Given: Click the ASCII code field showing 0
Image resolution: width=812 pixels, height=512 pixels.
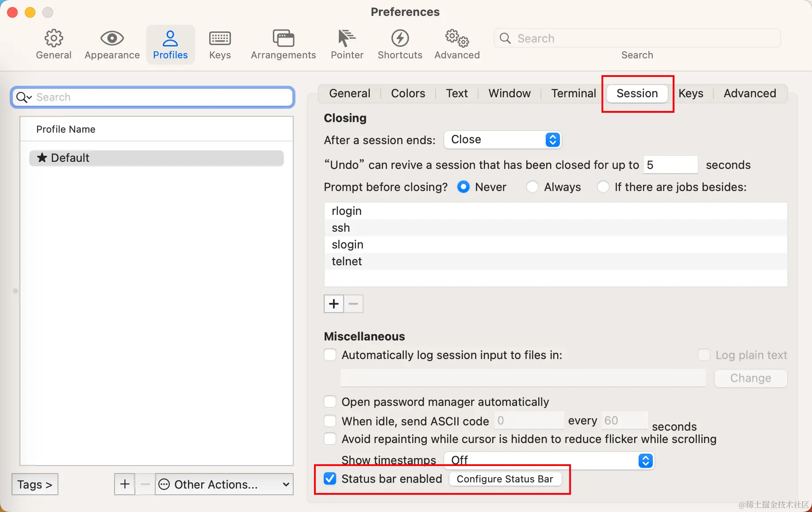Looking at the screenshot, I should [529, 420].
